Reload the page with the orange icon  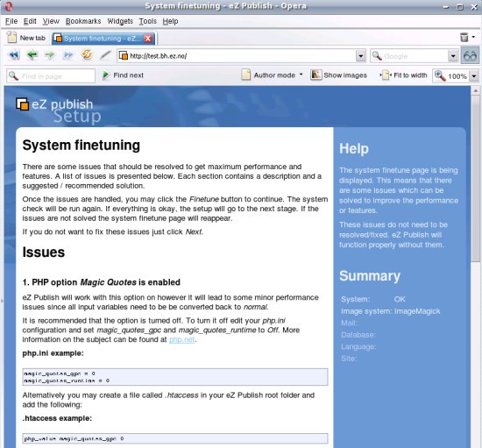(87, 54)
